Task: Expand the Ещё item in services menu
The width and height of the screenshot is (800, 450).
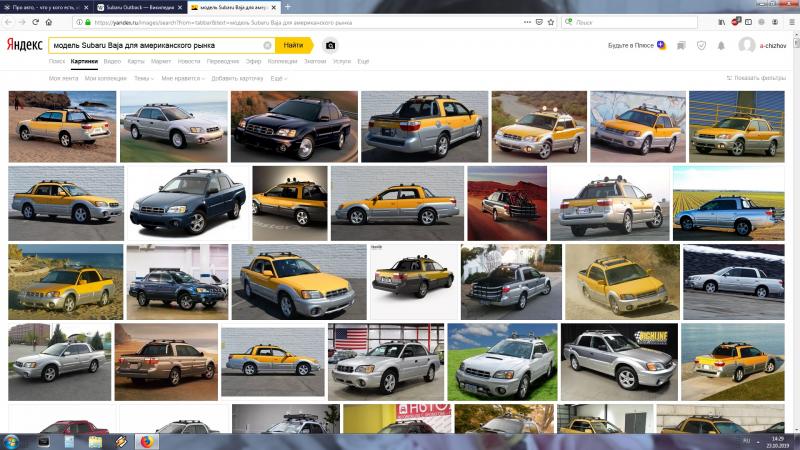Action: [x=363, y=61]
